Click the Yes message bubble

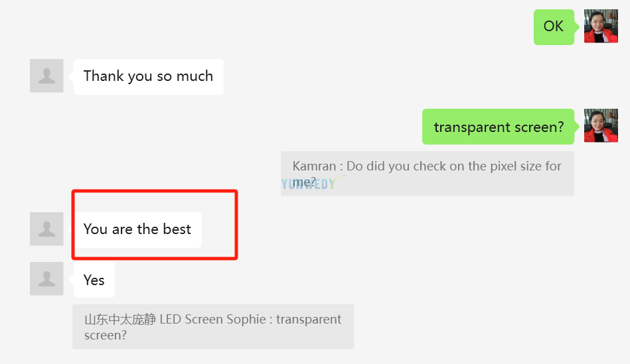point(94,280)
